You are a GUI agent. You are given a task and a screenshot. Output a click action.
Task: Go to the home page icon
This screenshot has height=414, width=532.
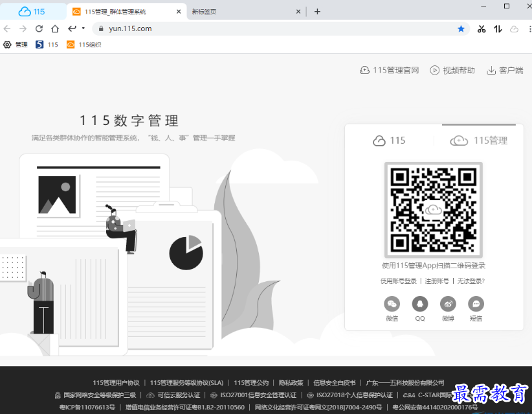point(55,29)
